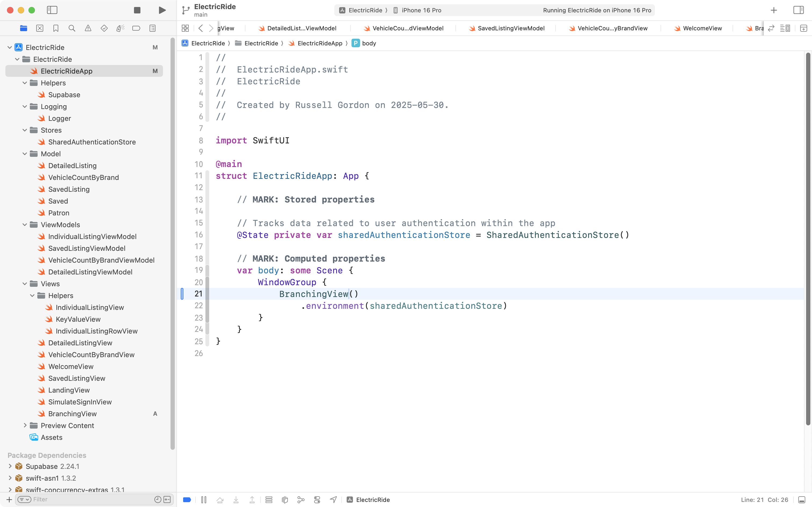Click the Run play button
Screen dimensions: 812x507
pos(162,10)
